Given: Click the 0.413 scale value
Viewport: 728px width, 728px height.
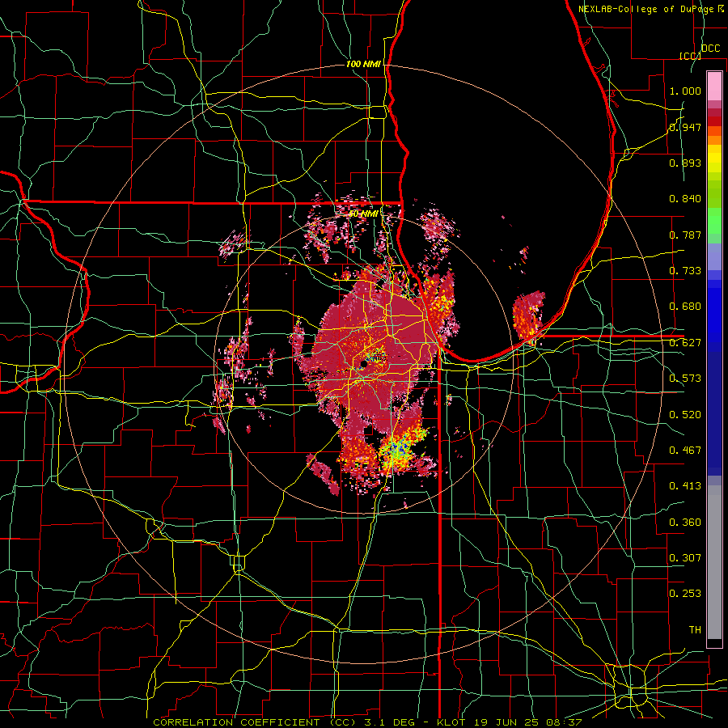Looking at the screenshot, I should [685, 486].
